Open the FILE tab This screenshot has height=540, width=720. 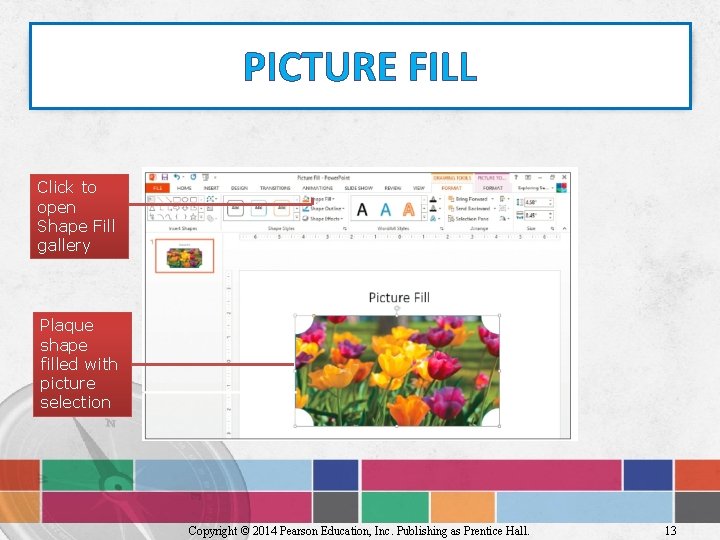coord(158,188)
